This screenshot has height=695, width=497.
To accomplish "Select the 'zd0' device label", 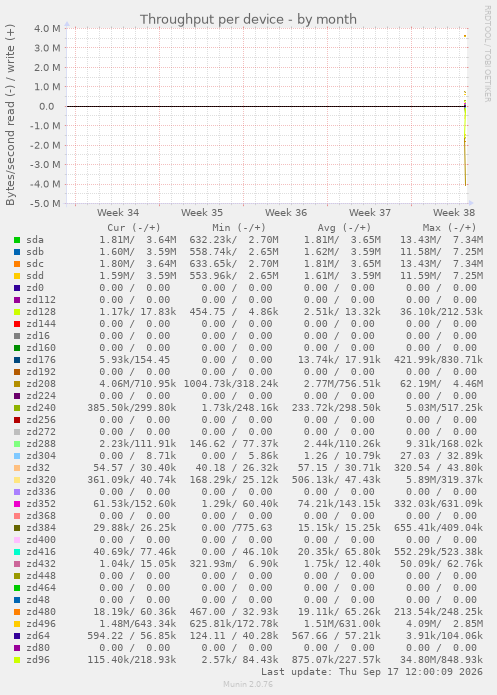I will 35,288.
